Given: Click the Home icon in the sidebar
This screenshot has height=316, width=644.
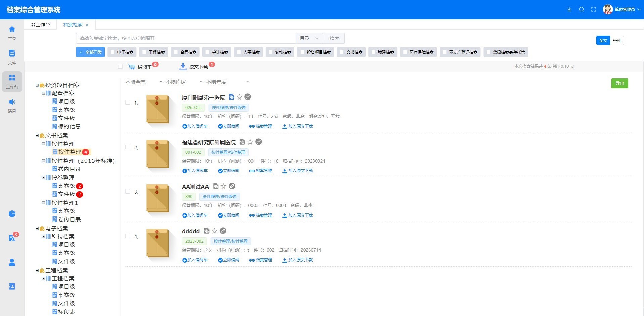Looking at the screenshot, I should (12, 30).
